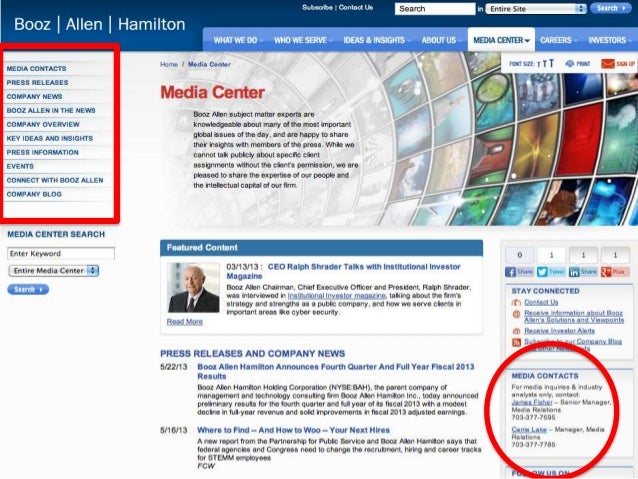
Task: Click the header Search text field
Action: pos(435,9)
